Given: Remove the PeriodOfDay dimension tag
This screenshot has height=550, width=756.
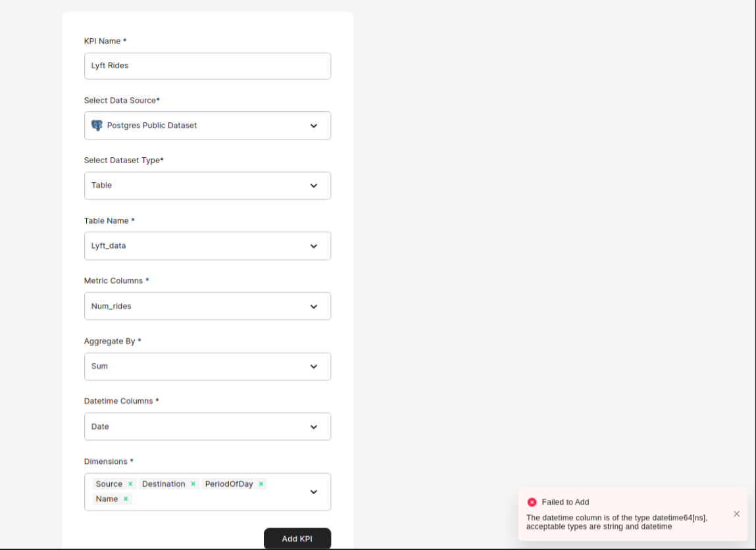Looking at the screenshot, I should click(261, 484).
